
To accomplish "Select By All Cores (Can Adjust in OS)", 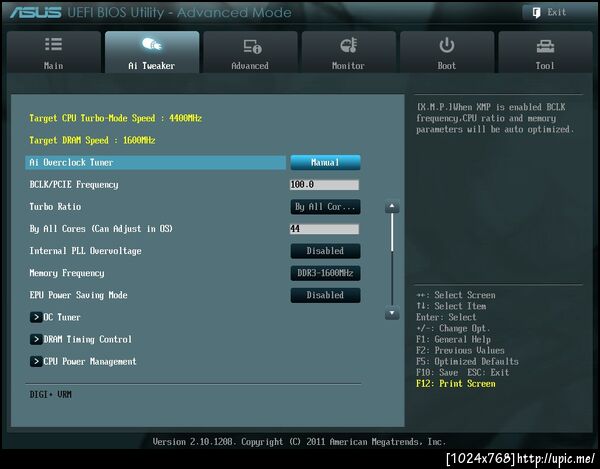I will click(x=101, y=229).
